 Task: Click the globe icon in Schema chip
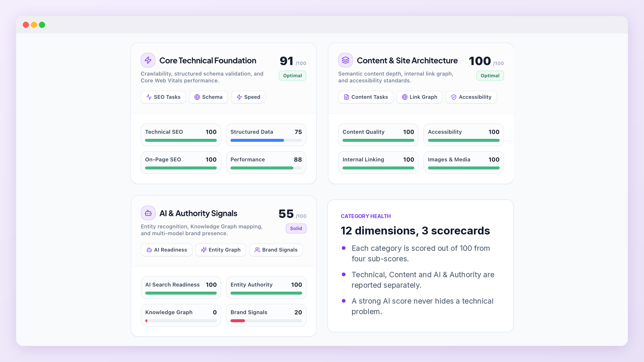(x=197, y=97)
